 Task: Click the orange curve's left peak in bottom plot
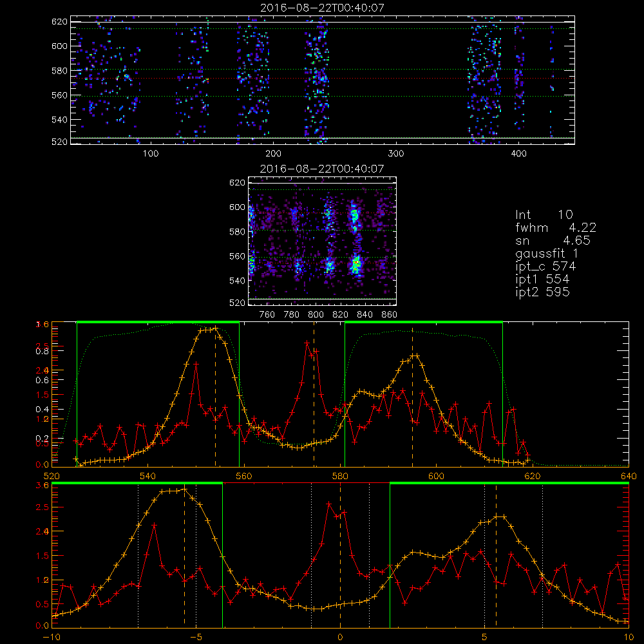click(185, 489)
